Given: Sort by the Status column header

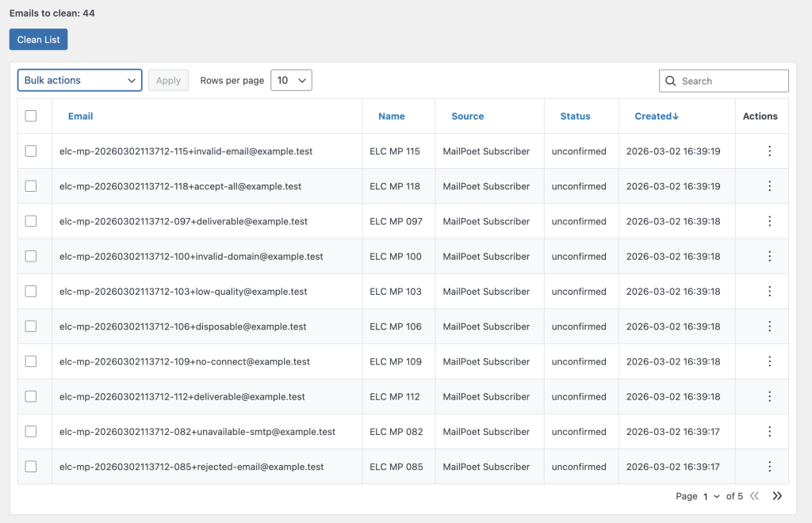Looking at the screenshot, I should point(575,116).
